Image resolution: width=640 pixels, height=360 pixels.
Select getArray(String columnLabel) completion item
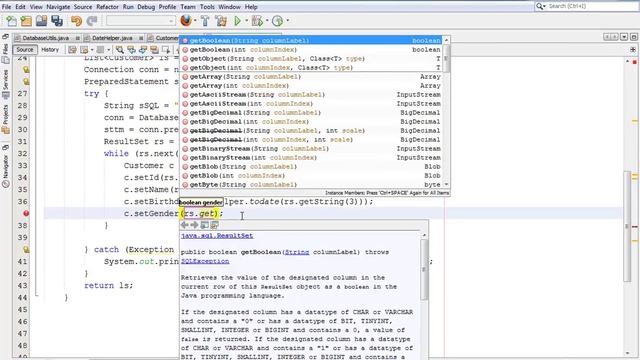click(311, 77)
